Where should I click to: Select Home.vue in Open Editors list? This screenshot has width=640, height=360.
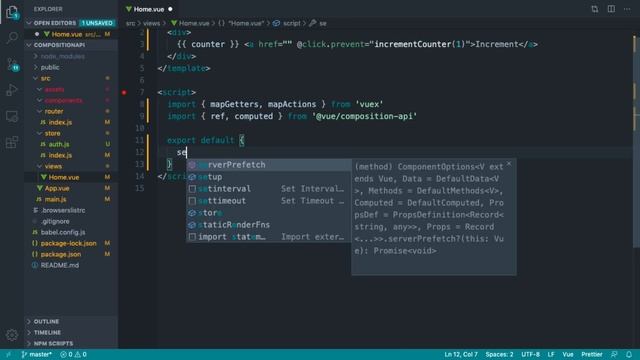(x=71, y=34)
